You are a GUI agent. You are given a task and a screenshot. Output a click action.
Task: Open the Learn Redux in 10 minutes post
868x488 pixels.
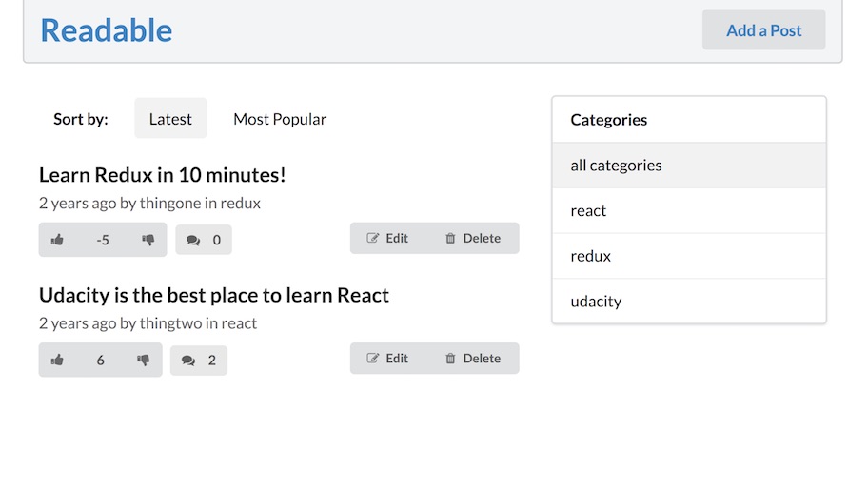[163, 175]
